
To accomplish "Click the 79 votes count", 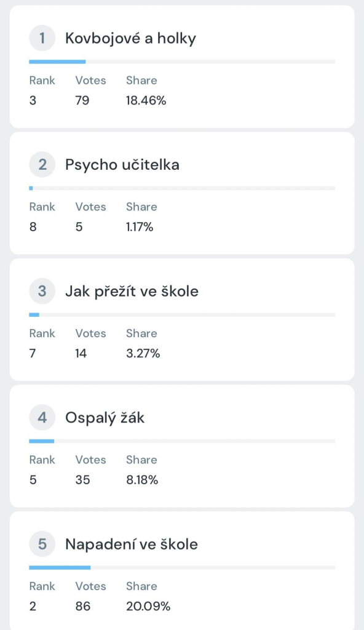I will (x=82, y=100).
